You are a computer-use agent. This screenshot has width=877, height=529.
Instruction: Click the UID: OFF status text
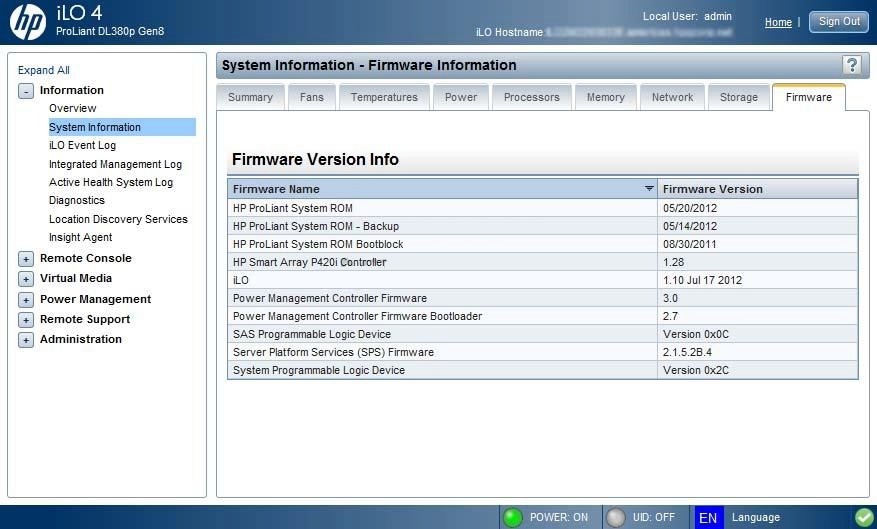(654, 518)
